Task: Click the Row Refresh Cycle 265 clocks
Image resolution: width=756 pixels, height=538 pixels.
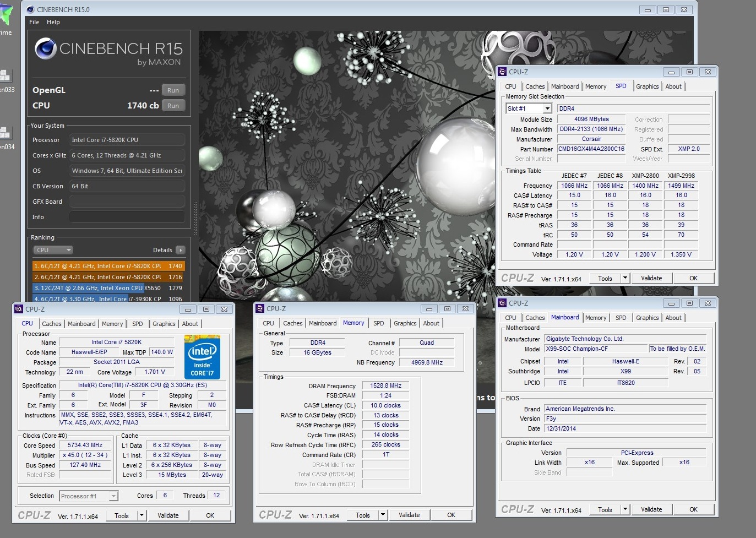Action: point(385,444)
